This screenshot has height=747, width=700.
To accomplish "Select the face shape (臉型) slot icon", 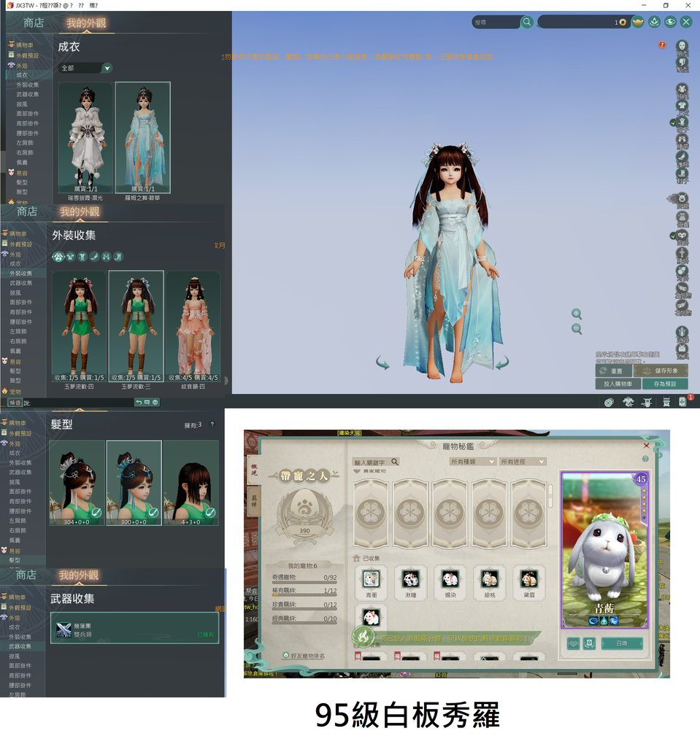I will point(682,46).
